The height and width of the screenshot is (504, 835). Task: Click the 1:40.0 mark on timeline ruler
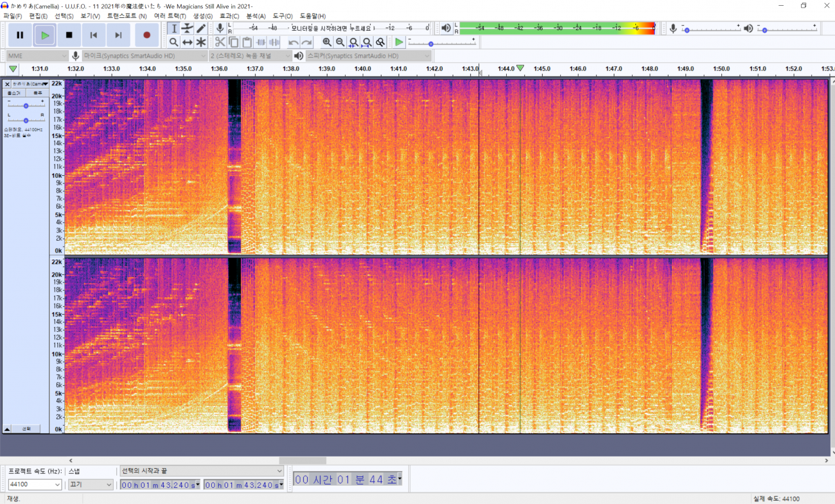pyautogui.click(x=363, y=69)
